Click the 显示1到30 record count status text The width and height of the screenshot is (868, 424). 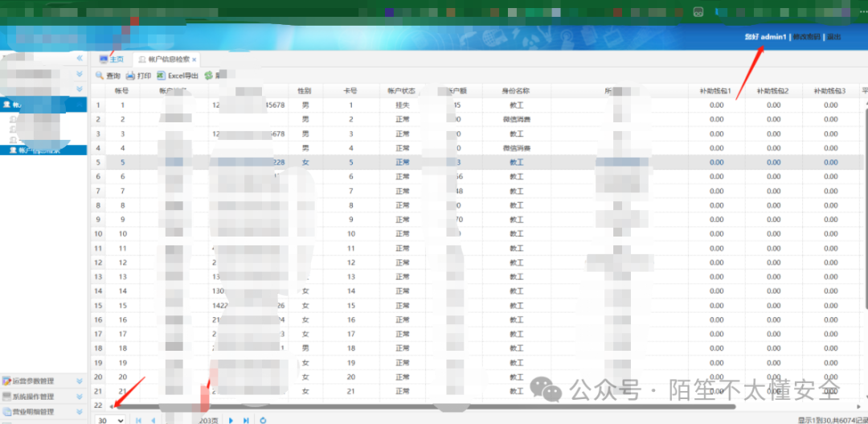[833, 421]
